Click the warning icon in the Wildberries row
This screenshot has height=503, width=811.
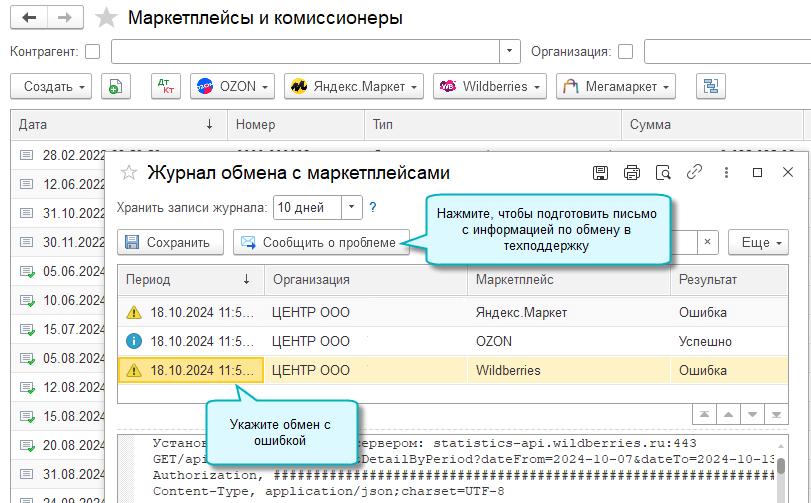pyautogui.click(x=133, y=370)
